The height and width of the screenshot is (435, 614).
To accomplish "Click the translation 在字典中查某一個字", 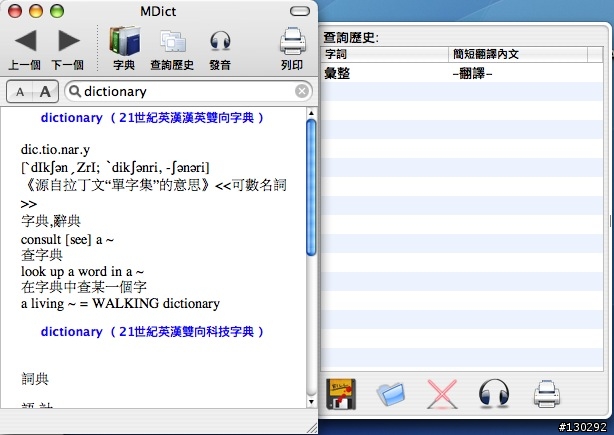I will click(84, 287).
